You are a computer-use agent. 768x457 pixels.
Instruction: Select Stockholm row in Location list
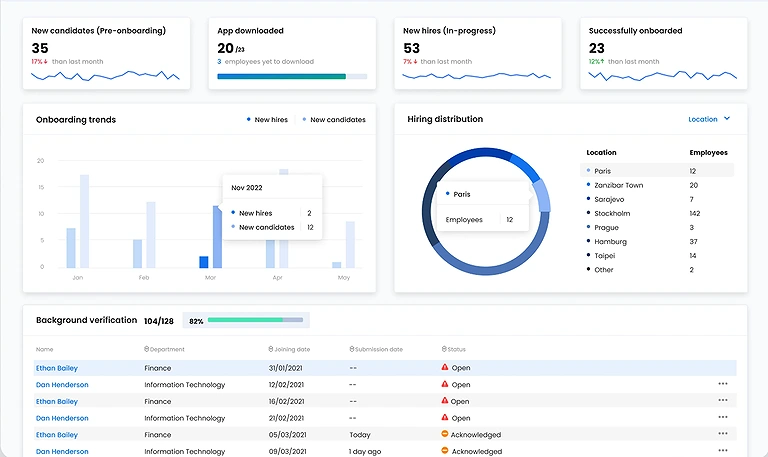(x=657, y=213)
